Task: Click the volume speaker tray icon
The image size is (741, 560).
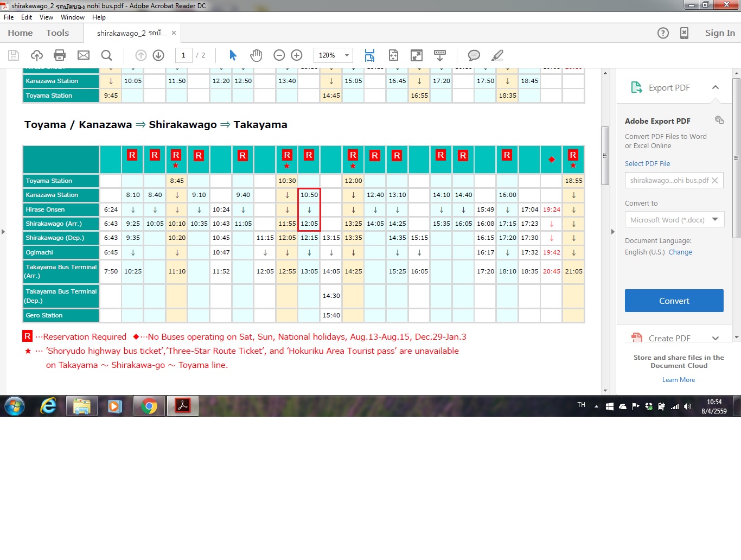Action: [x=687, y=406]
